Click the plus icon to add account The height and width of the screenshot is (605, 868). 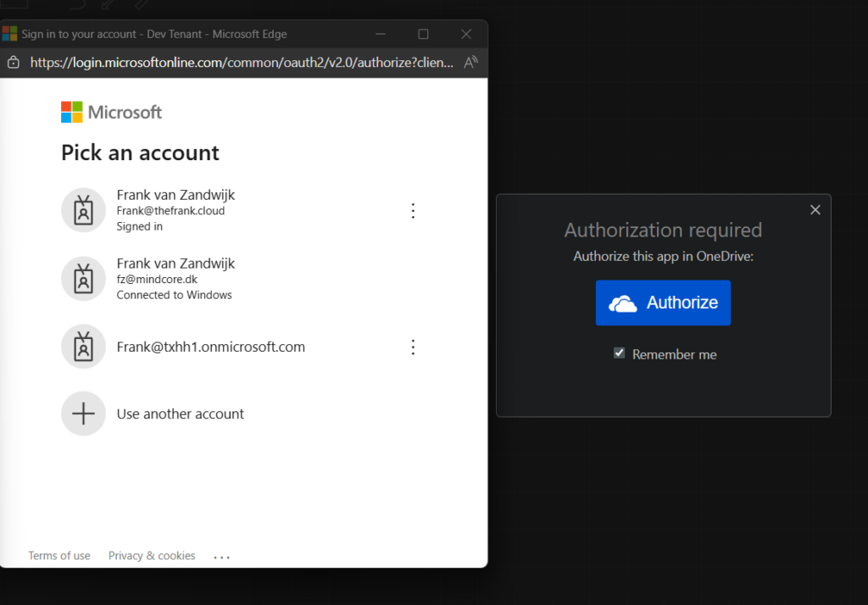coord(83,414)
